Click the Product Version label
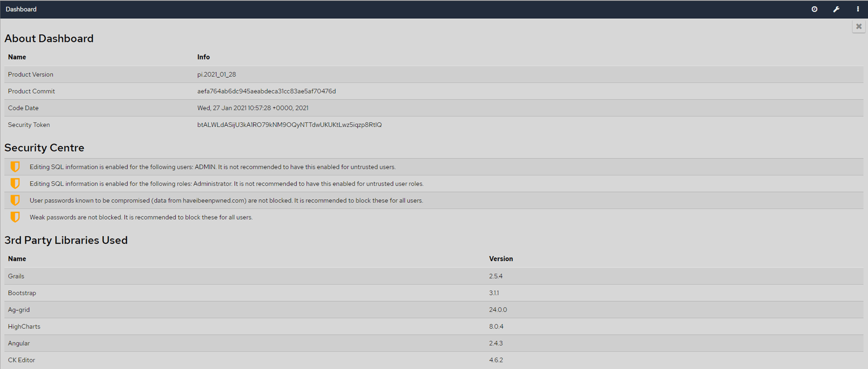The width and height of the screenshot is (868, 369). click(31, 74)
